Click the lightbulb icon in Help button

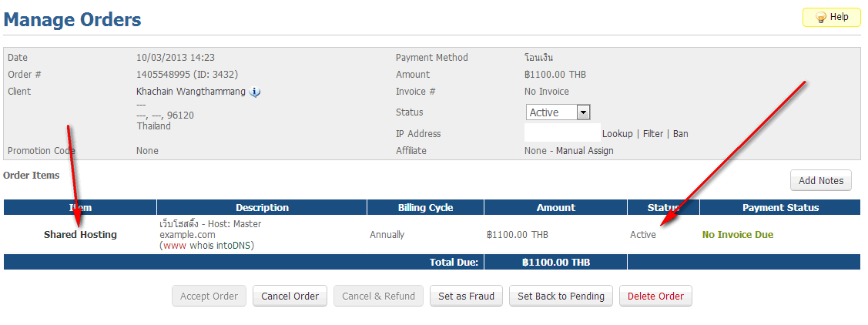[821, 17]
